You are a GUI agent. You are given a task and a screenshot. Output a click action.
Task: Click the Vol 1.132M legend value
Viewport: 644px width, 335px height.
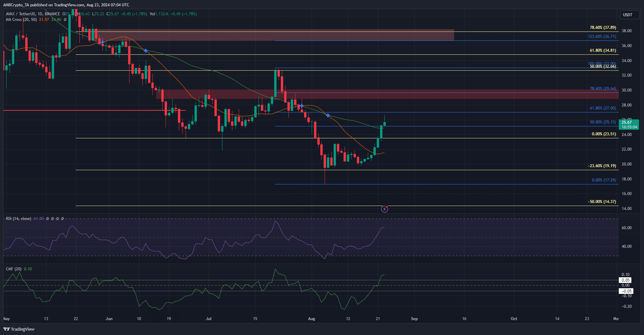click(x=159, y=14)
